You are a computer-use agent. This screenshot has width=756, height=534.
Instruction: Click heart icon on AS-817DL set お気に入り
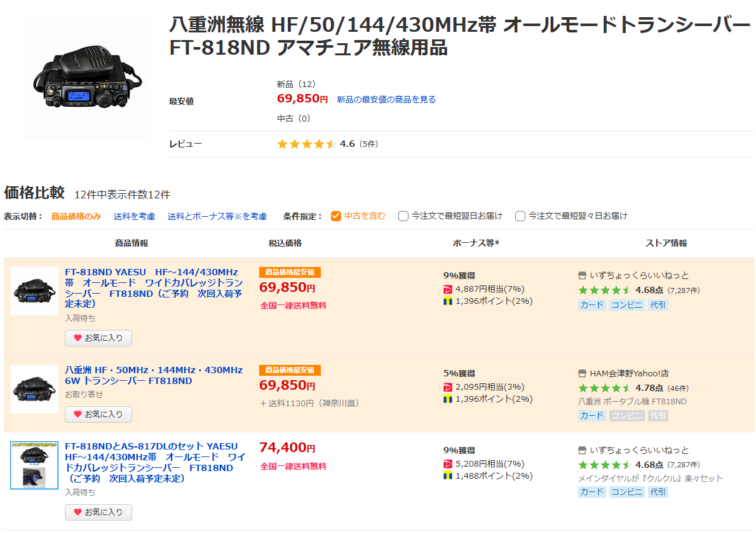tap(78, 512)
